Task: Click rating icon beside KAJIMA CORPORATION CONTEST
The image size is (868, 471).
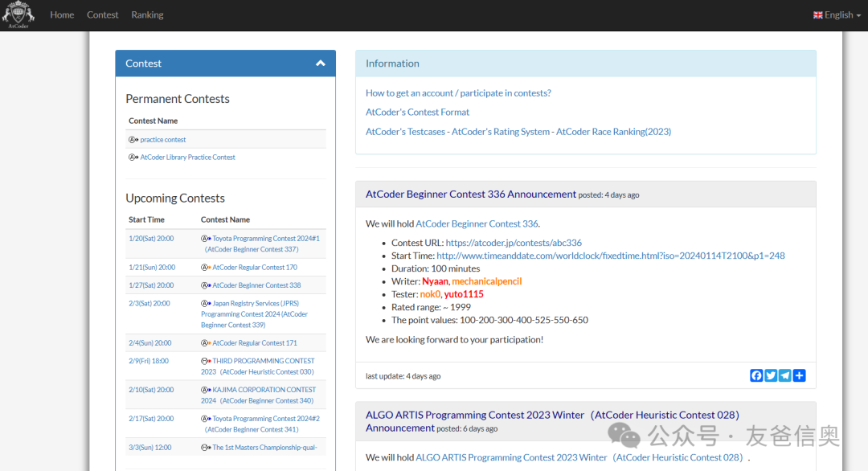Action: pyautogui.click(x=206, y=390)
